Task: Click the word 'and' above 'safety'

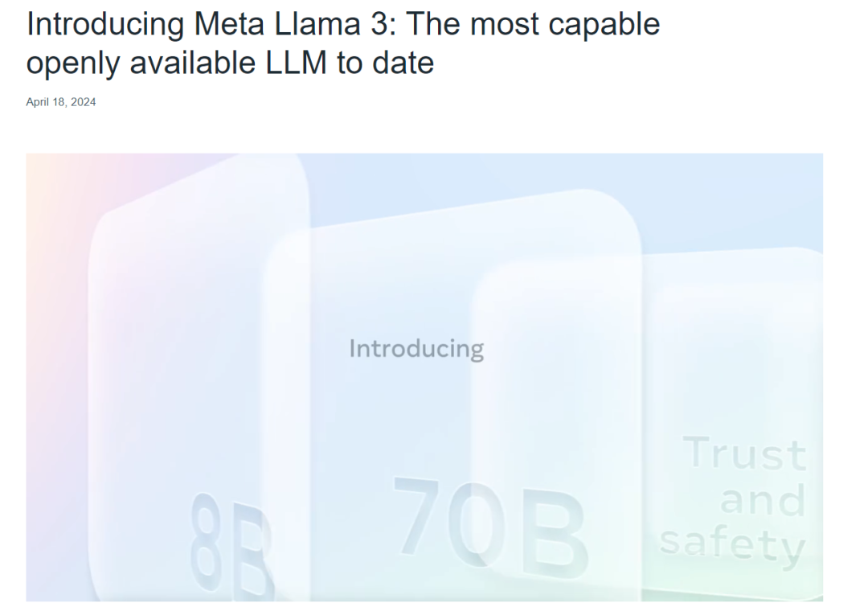Action: (763, 499)
